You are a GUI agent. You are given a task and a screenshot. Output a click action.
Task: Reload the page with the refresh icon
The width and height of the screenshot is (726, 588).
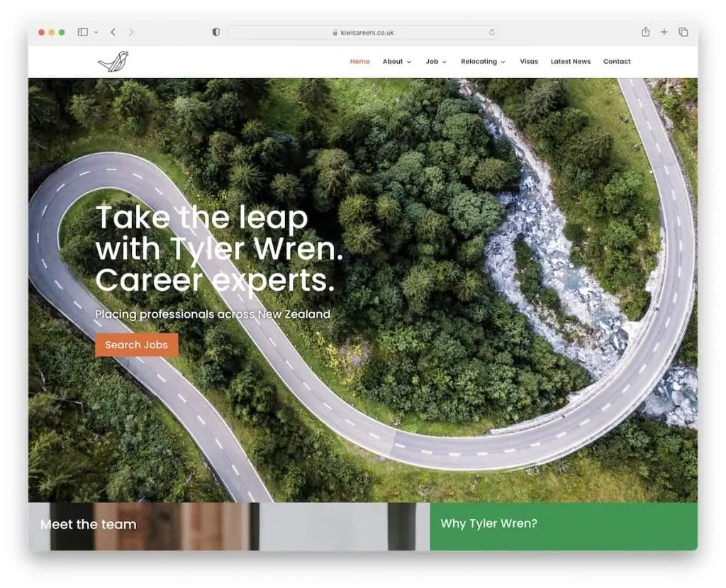pyautogui.click(x=491, y=33)
